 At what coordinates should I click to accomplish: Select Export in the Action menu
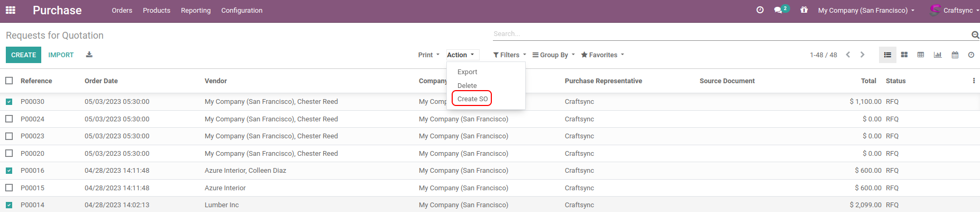coord(467,72)
